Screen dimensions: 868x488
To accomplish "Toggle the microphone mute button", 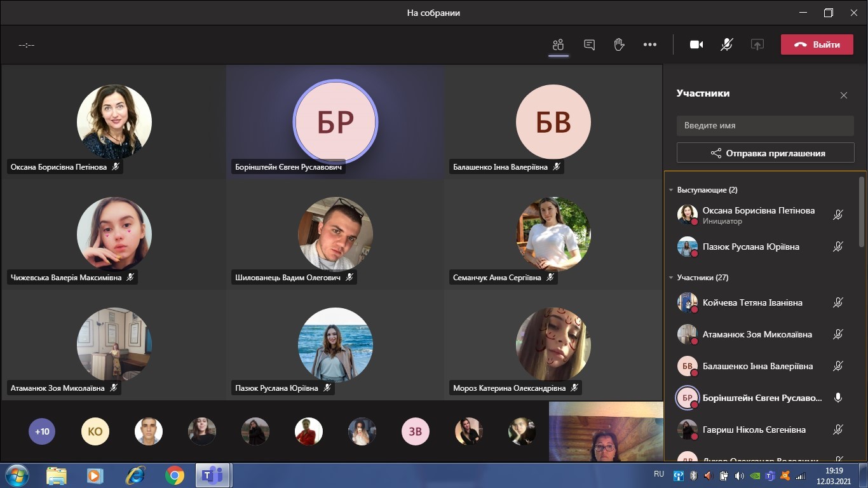I will 726,44.
